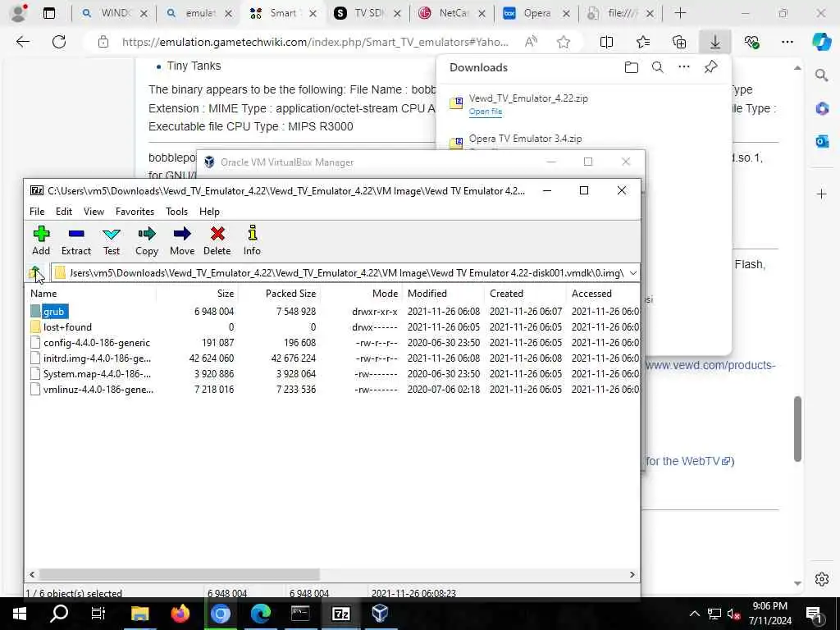This screenshot has height=630, width=840.
Task: Open the File menu in 7-Zip
Action: pyautogui.click(x=37, y=212)
